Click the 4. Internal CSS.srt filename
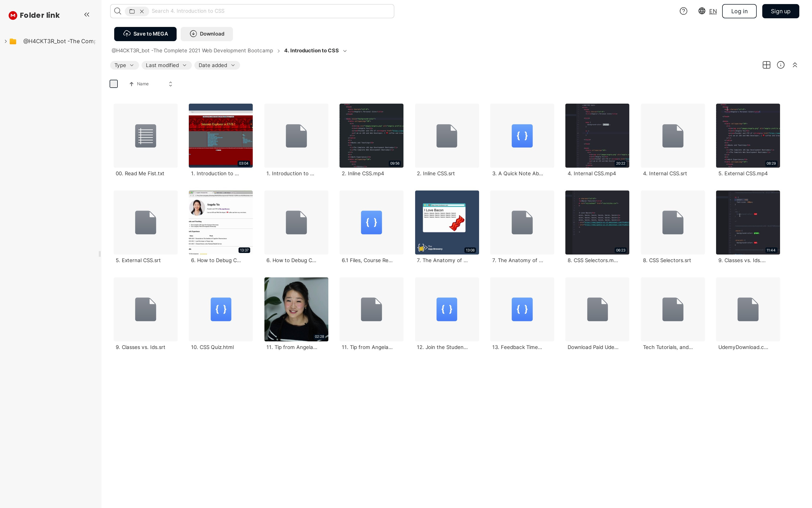The image size is (812, 508). [665, 174]
